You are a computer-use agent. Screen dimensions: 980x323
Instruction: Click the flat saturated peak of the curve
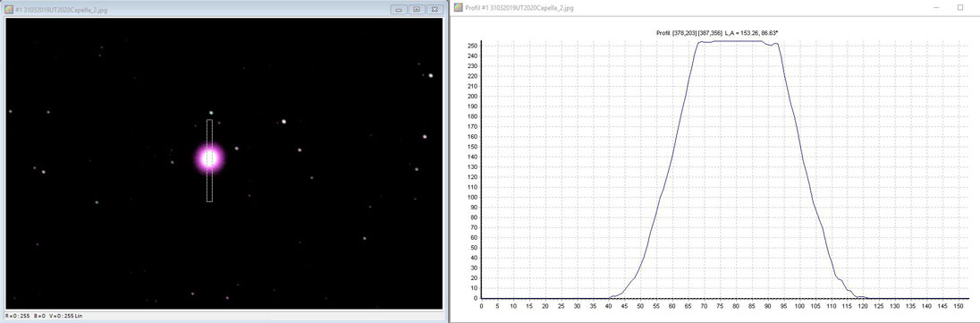coord(738,41)
